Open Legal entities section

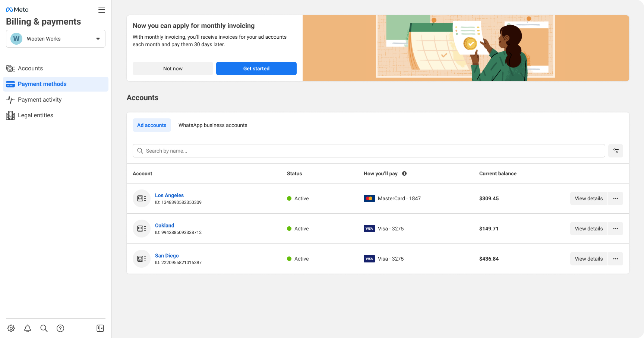pos(56,115)
